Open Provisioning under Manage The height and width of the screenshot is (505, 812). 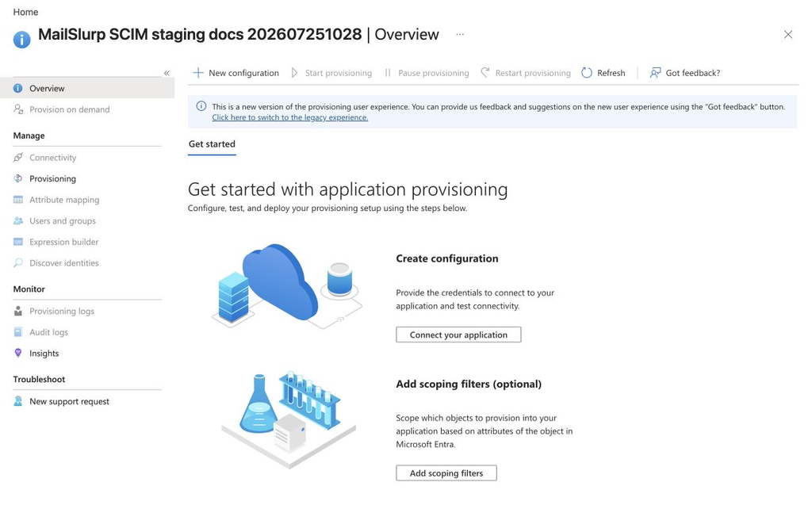(x=52, y=178)
